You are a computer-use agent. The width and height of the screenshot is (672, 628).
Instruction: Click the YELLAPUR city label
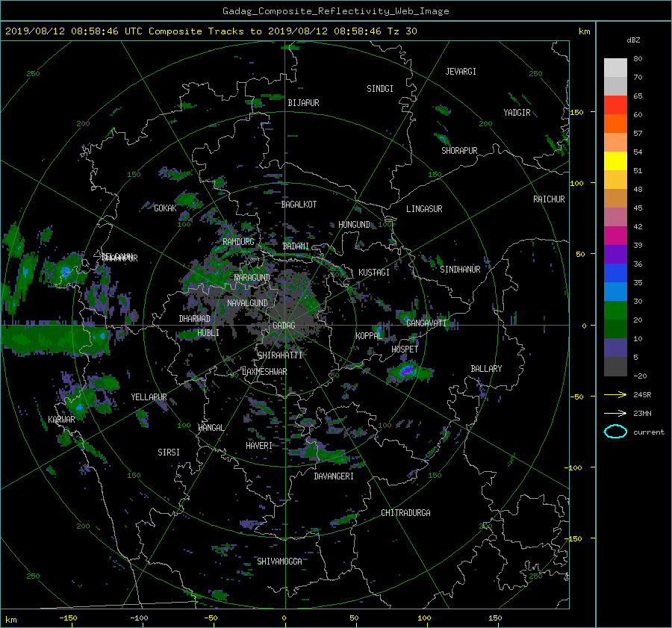[x=149, y=397]
